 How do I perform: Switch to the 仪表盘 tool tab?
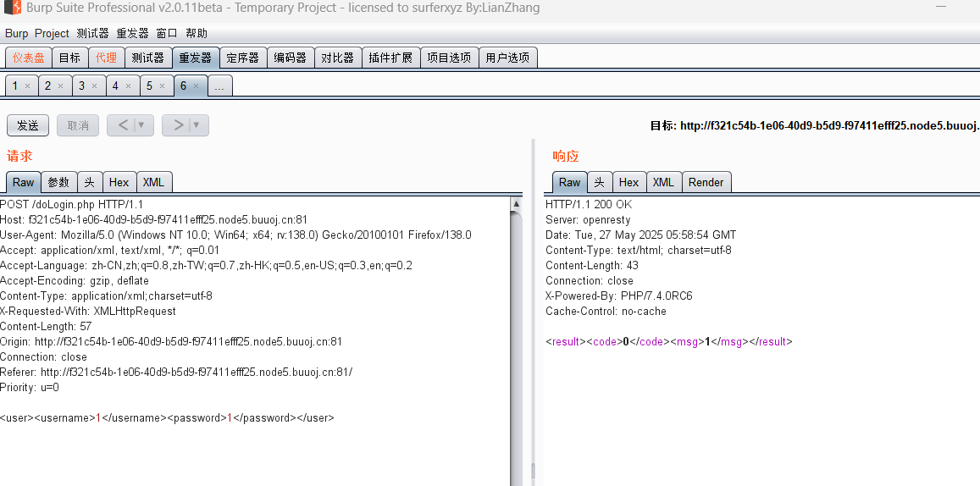click(x=29, y=58)
